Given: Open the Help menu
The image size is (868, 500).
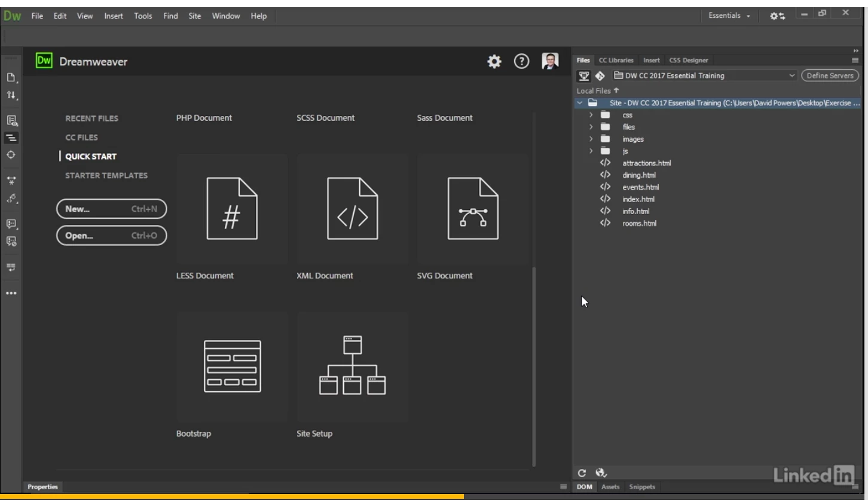Looking at the screenshot, I should [x=259, y=16].
